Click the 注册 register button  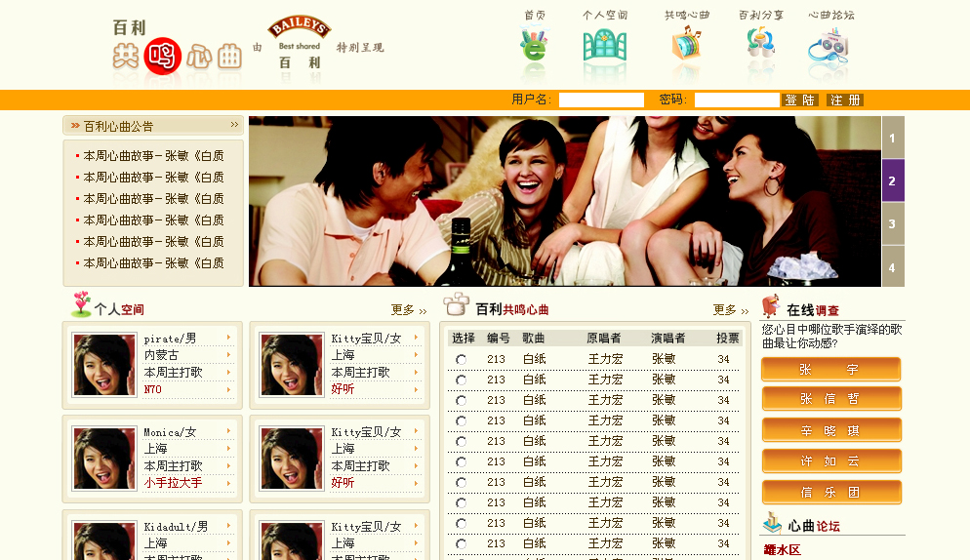coord(845,100)
